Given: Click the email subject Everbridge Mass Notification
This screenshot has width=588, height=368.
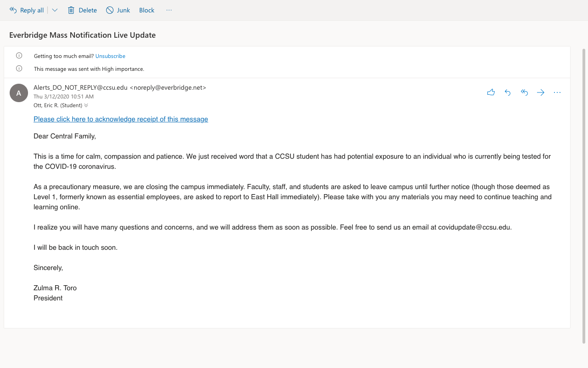Looking at the screenshot, I should click(x=82, y=35).
